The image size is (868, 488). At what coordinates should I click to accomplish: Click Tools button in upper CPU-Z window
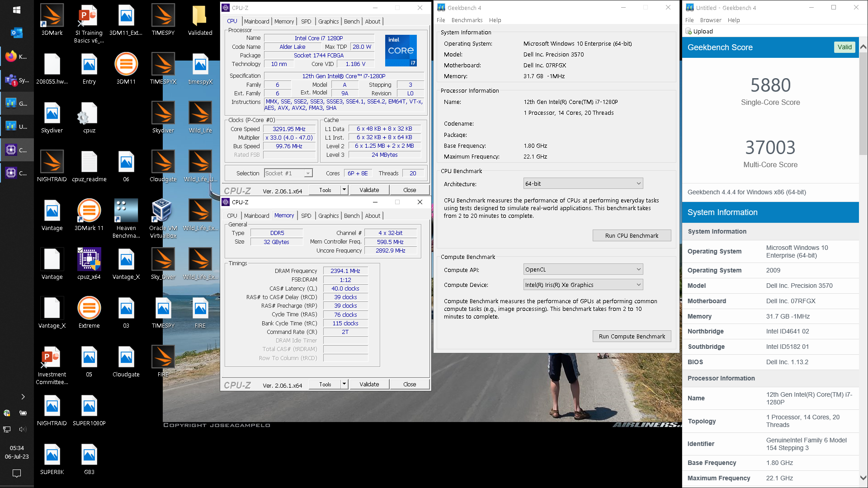coord(325,190)
